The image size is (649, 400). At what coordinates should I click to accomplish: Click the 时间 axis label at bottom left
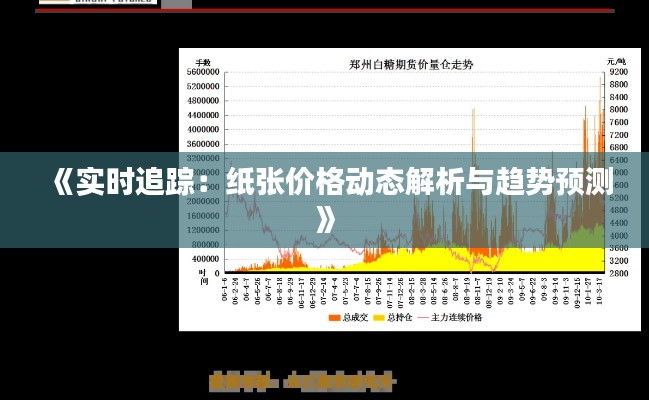[203, 276]
